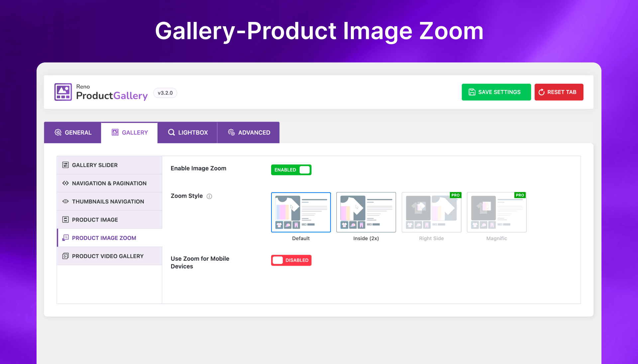Open Product Video Gallery section

pos(109,256)
